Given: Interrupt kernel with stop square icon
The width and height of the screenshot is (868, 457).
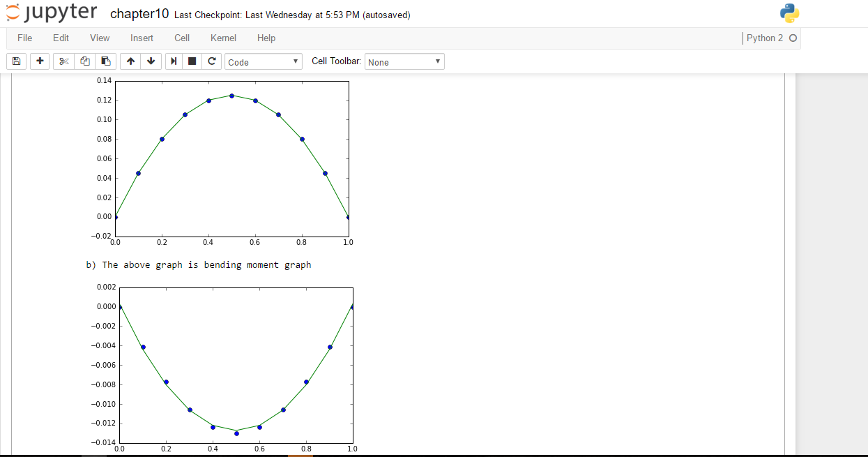Looking at the screenshot, I should [x=192, y=61].
